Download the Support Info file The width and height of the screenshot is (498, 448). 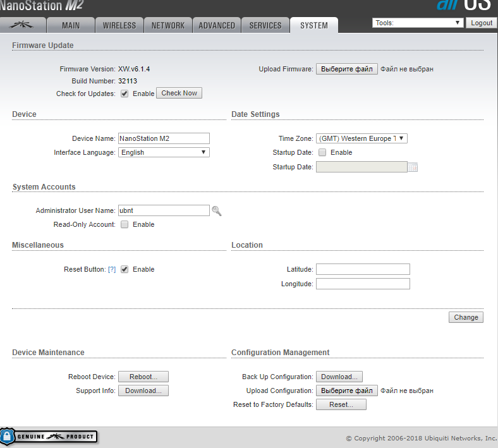coord(143,390)
